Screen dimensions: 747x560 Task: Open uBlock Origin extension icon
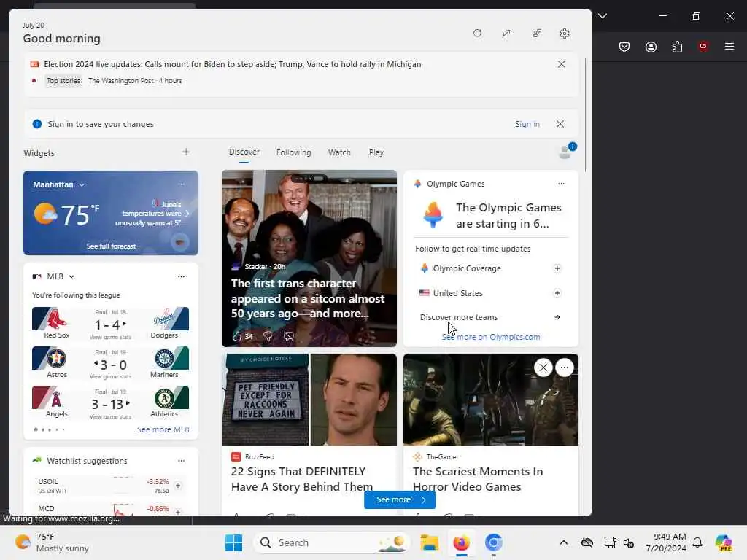(703, 47)
